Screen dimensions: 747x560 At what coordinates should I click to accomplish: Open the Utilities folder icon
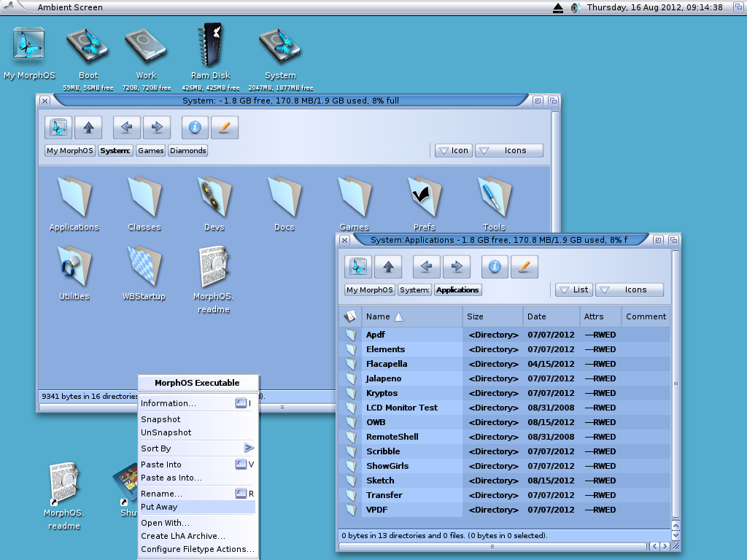[74, 265]
